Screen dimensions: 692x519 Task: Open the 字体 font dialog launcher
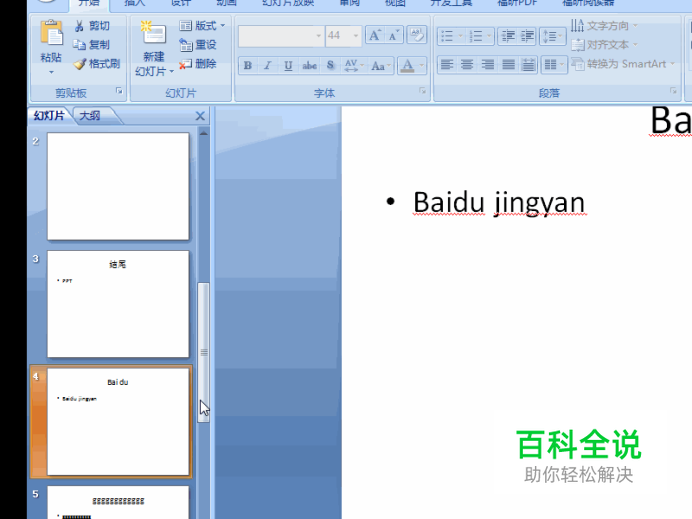tap(422, 90)
